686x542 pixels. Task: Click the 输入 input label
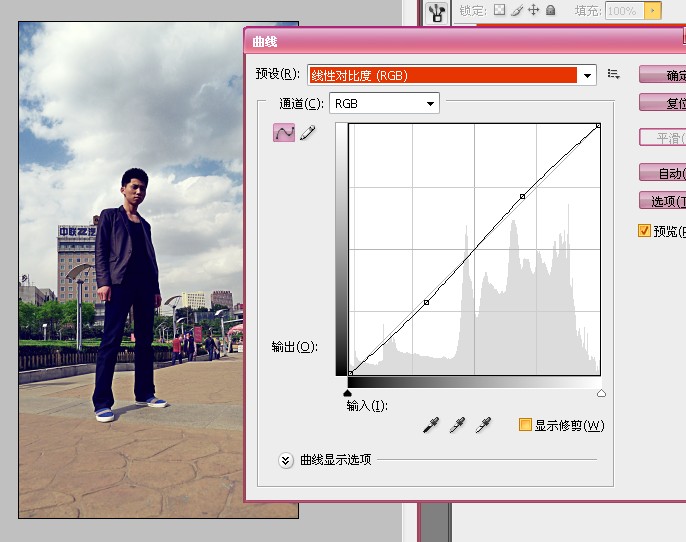coord(367,406)
